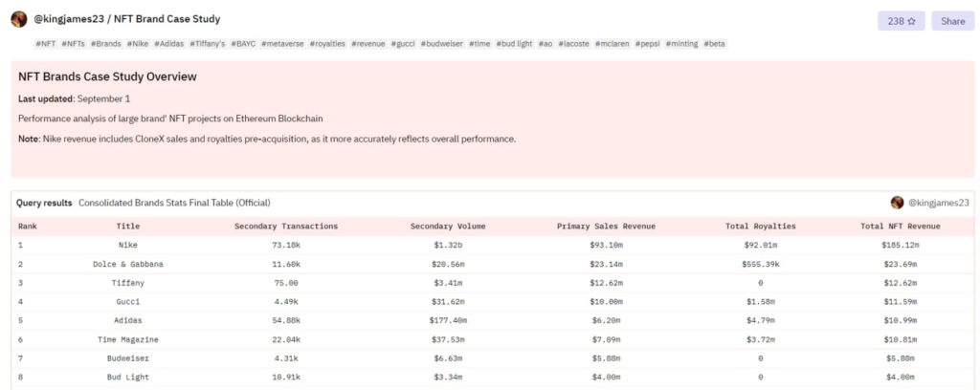
Task: Click the author avatar in the Query results header
Action: (897, 203)
